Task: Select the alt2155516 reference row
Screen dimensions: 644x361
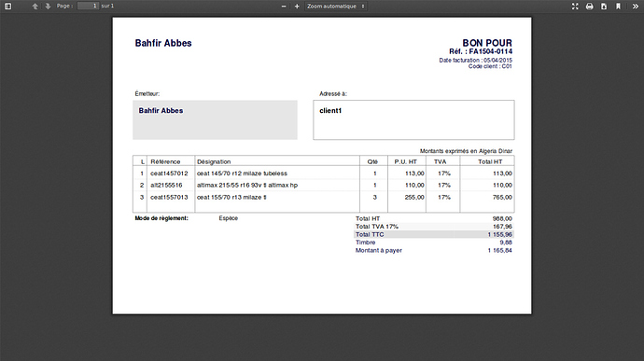Action: (x=323, y=186)
